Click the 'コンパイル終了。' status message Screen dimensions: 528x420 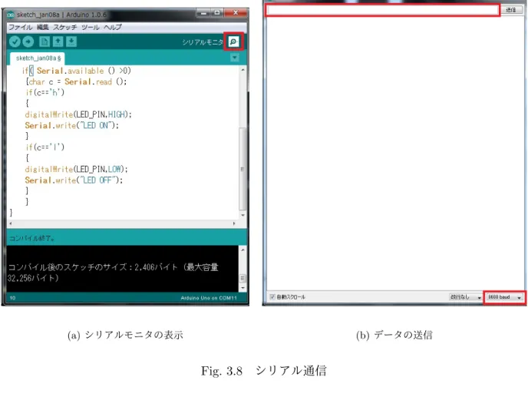31,239
